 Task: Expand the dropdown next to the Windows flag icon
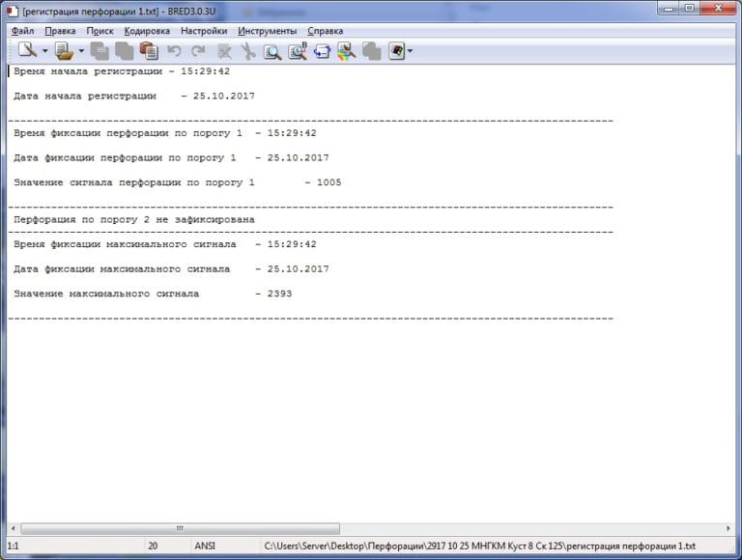(410, 50)
